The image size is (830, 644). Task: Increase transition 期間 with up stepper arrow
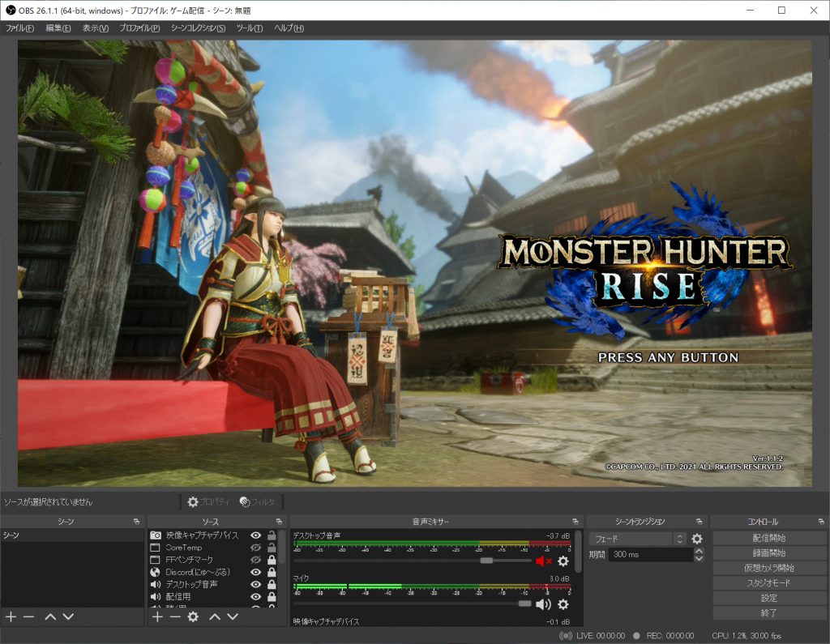click(699, 551)
